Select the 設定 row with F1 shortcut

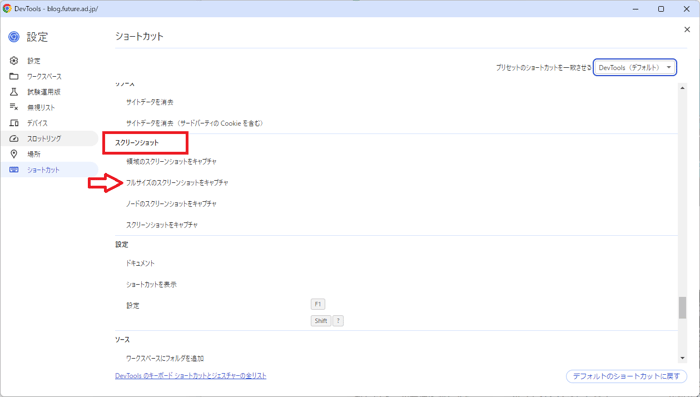396,313
